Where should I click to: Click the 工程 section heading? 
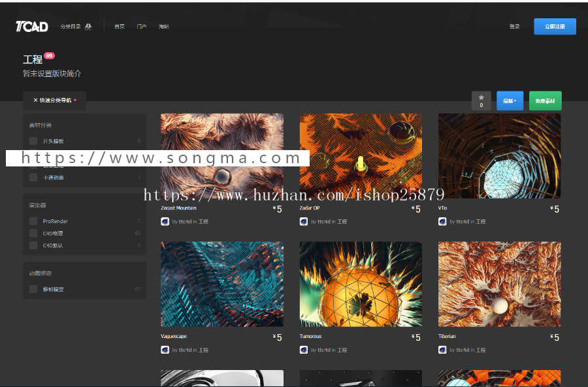coord(33,59)
